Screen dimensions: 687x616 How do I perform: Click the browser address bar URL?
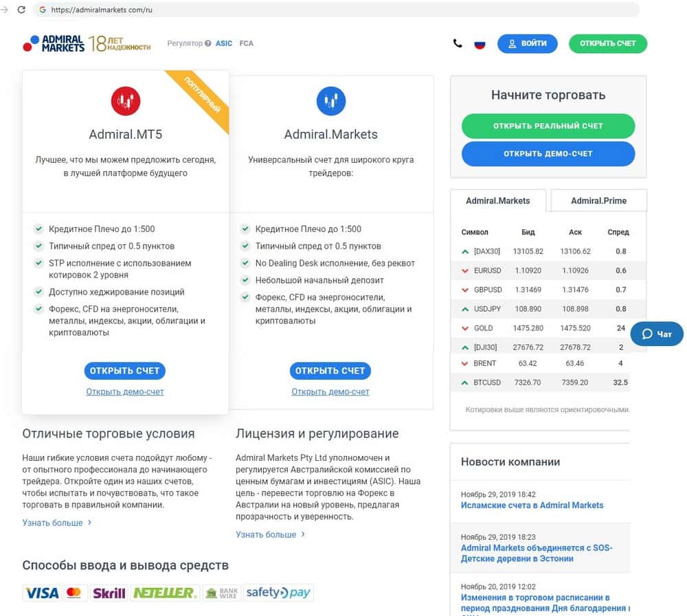click(x=102, y=10)
